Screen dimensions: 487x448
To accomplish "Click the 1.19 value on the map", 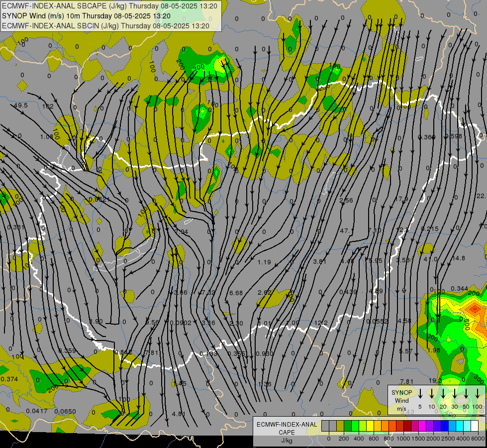I will 264,262.
